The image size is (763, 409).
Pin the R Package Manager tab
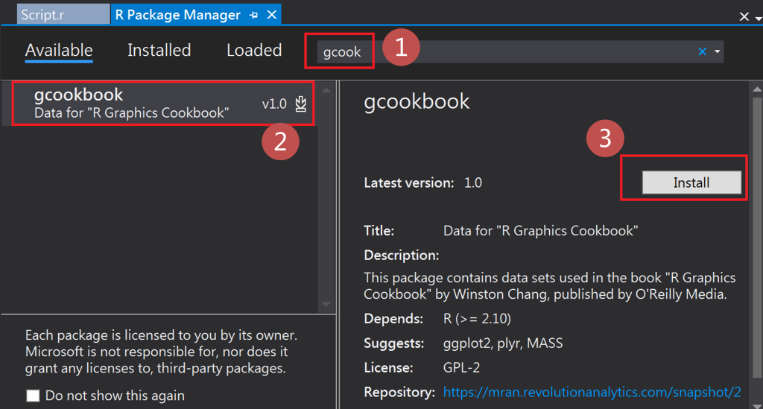[255, 16]
